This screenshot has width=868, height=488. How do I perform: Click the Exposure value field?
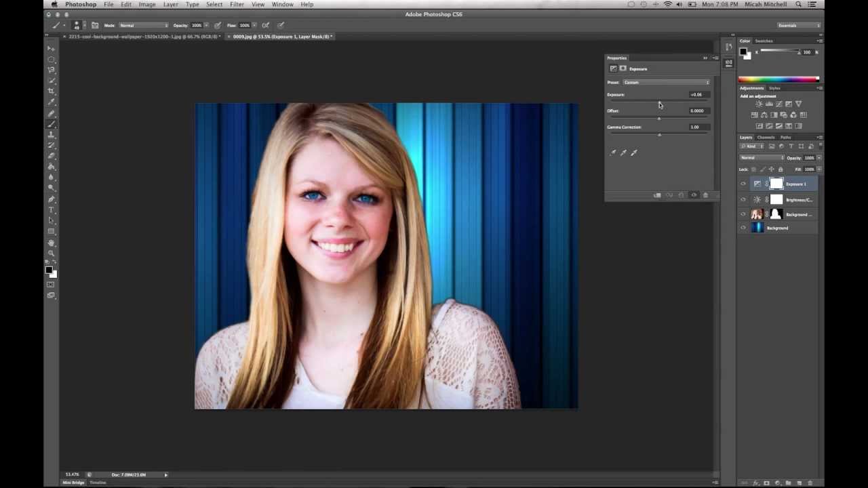coord(698,94)
